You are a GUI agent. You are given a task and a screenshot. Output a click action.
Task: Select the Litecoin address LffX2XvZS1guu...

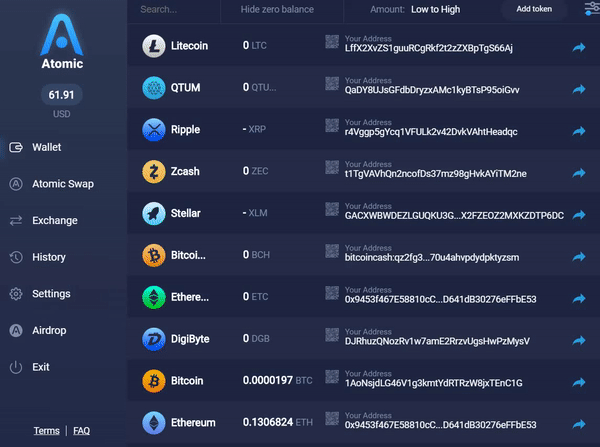tap(429, 48)
